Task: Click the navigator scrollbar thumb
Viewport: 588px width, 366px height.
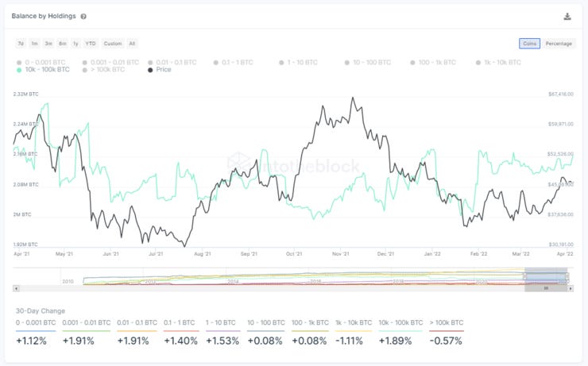Action: (546, 288)
